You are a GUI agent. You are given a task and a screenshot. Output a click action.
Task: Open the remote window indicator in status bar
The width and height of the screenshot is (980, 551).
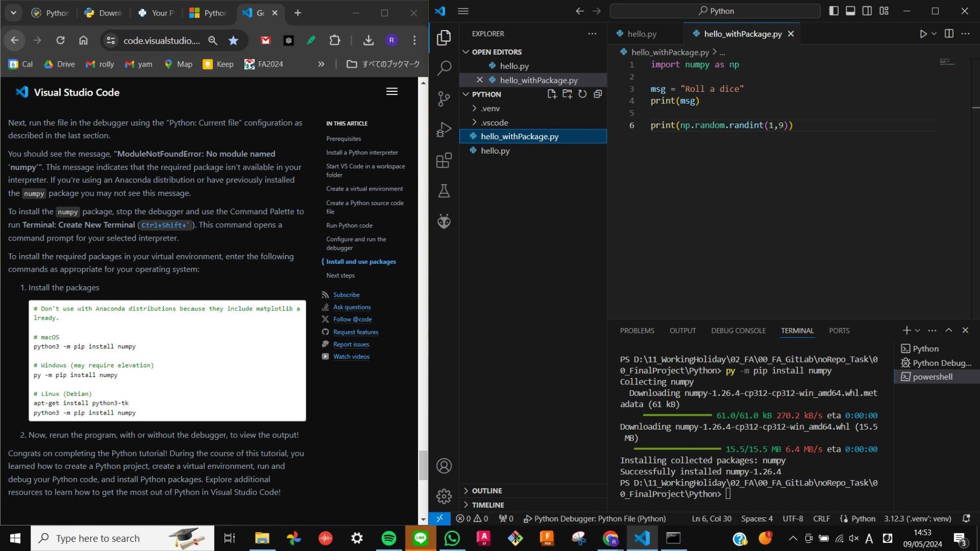click(x=439, y=518)
